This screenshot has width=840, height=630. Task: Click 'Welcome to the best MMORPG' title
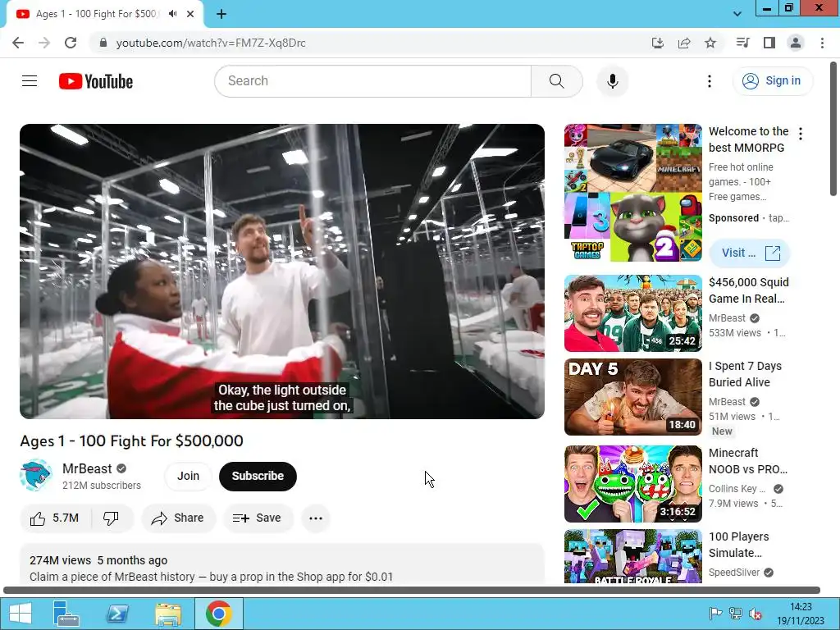(748, 139)
